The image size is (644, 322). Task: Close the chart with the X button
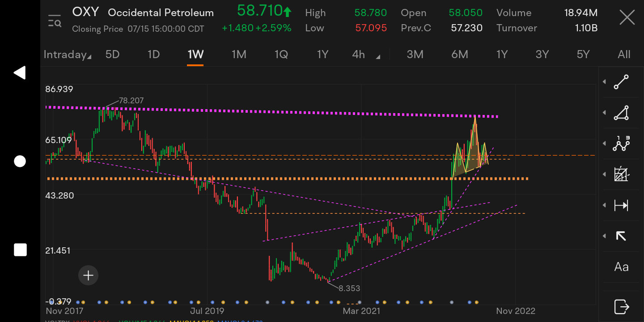pyautogui.click(x=627, y=18)
